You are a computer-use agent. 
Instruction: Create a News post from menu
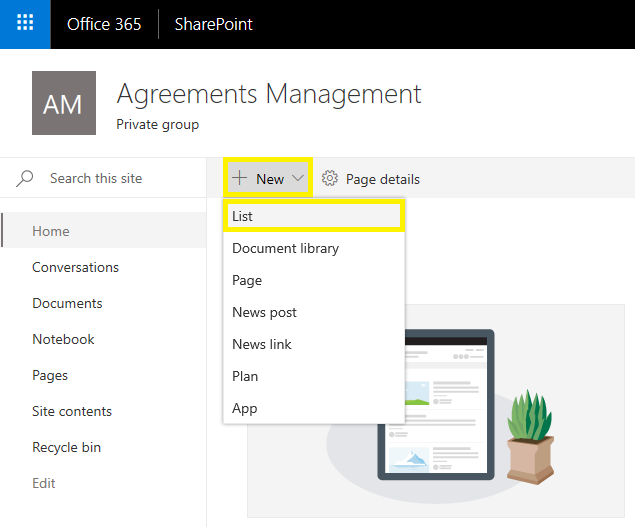click(264, 312)
